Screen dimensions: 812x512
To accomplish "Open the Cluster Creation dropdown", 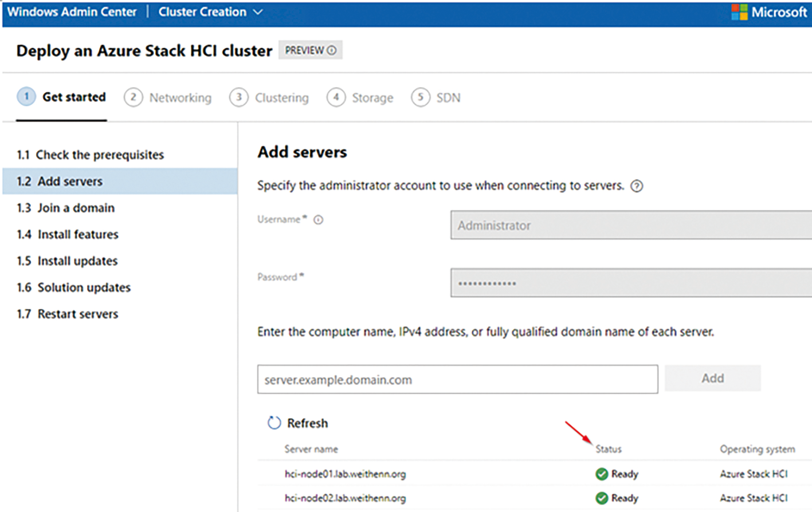I will pos(210,12).
